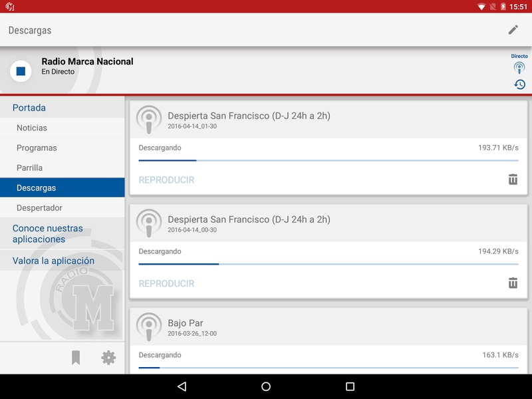Open the bookmark icon in sidebar
The width and height of the screenshot is (532, 399).
[76, 358]
